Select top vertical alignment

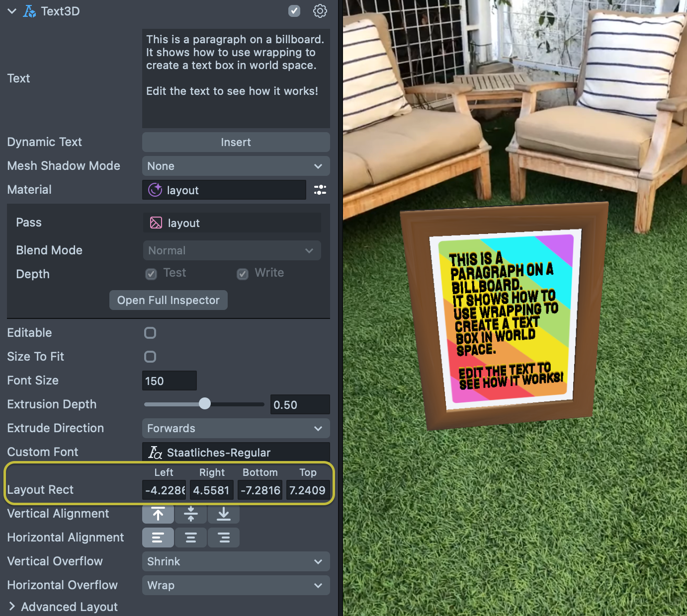click(x=158, y=514)
